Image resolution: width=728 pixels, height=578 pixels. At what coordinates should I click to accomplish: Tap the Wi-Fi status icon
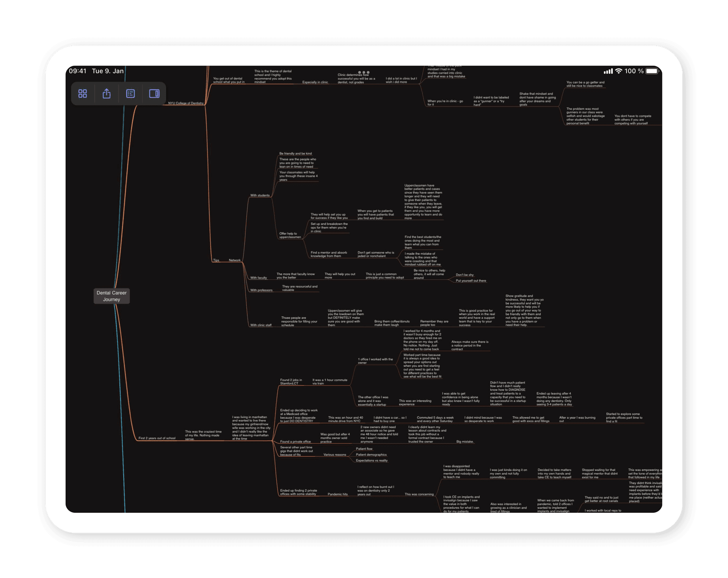(619, 70)
